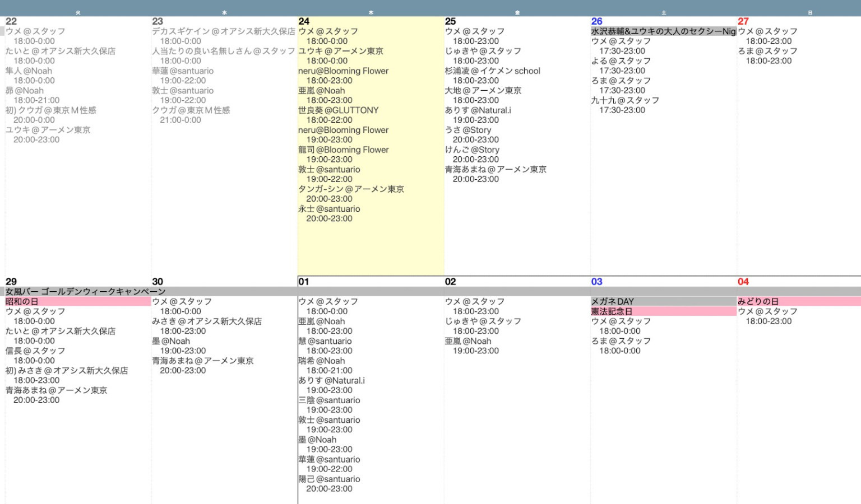Image resolution: width=861 pixels, height=504 pixels.
Task: Open 世良葵@GLUTTONY entry
Action: (x=339, y=110)
